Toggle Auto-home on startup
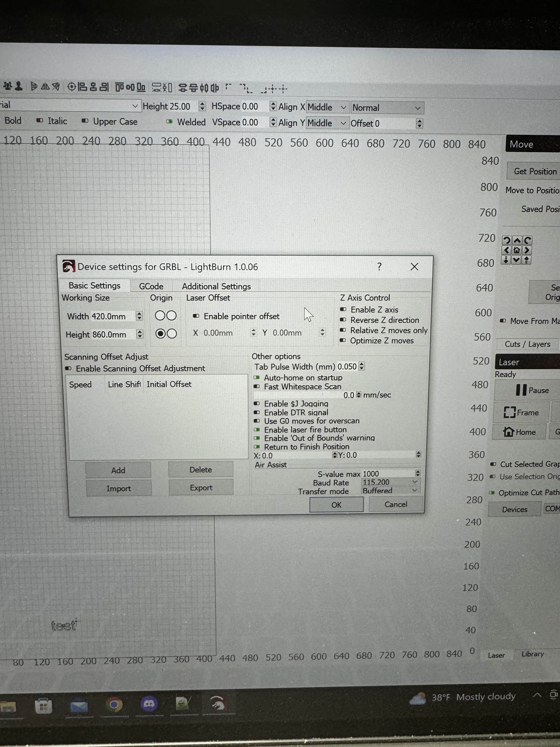Image resolution: width=560 pixels, height=747 pixels. [257, 378]
